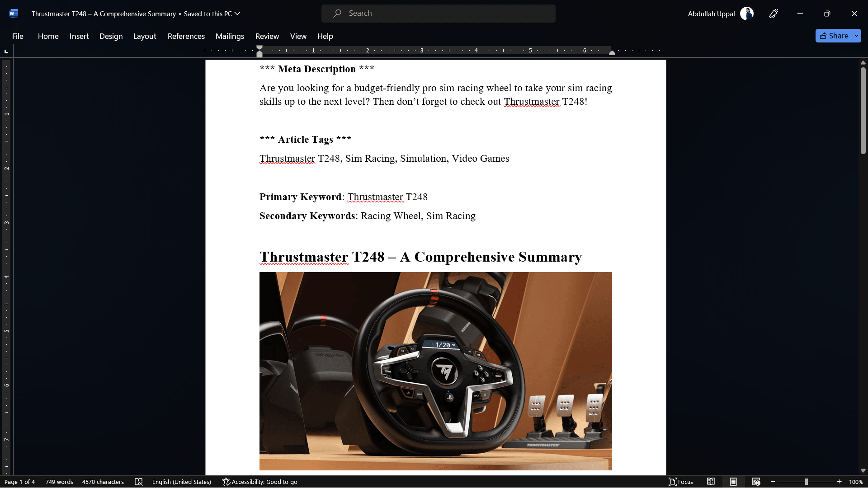Click the Word document icon in title bar
868x488 pixels.
click(x=13, y=13)
